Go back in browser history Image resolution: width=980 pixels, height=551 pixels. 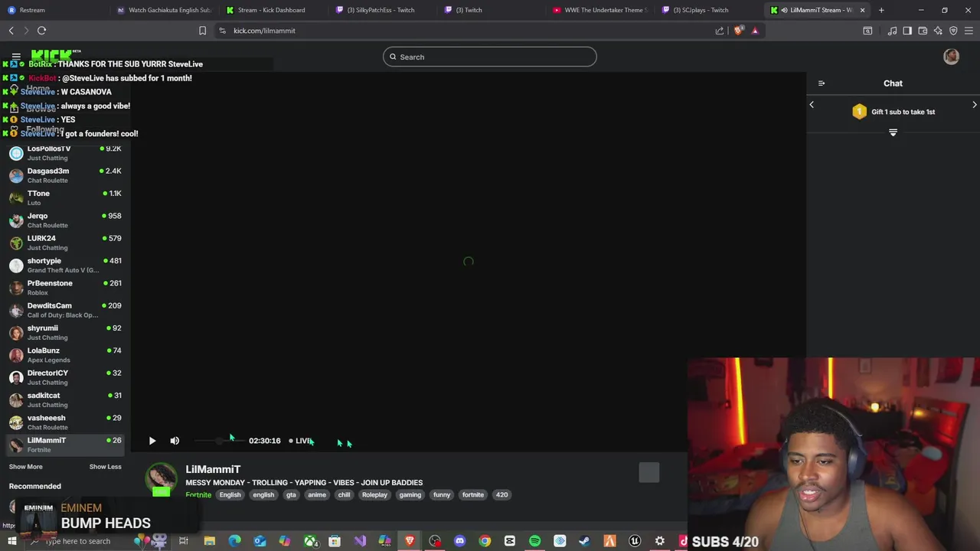click(11, 31)
